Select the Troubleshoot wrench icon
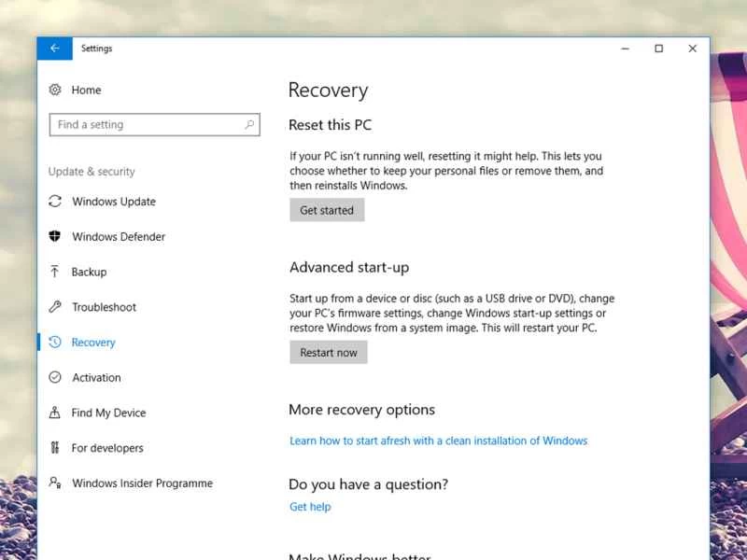 (56, 307)
